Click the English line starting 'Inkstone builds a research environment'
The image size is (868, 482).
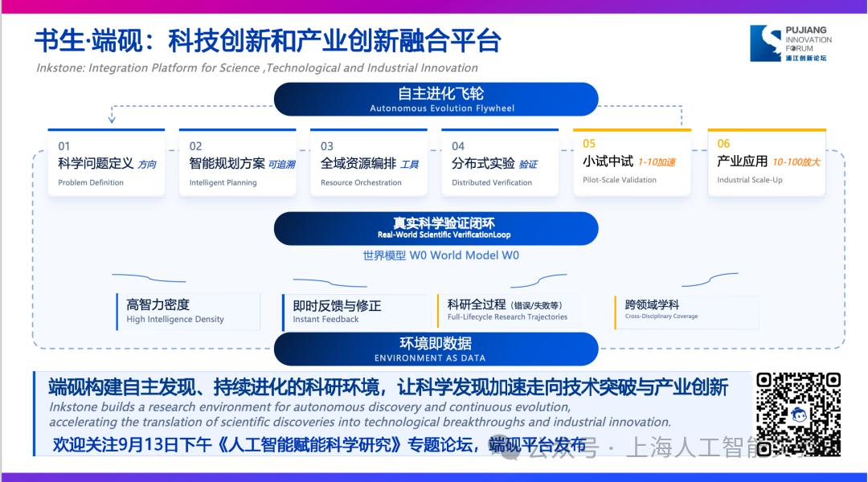pyautogui.click(x=310, y=406)
